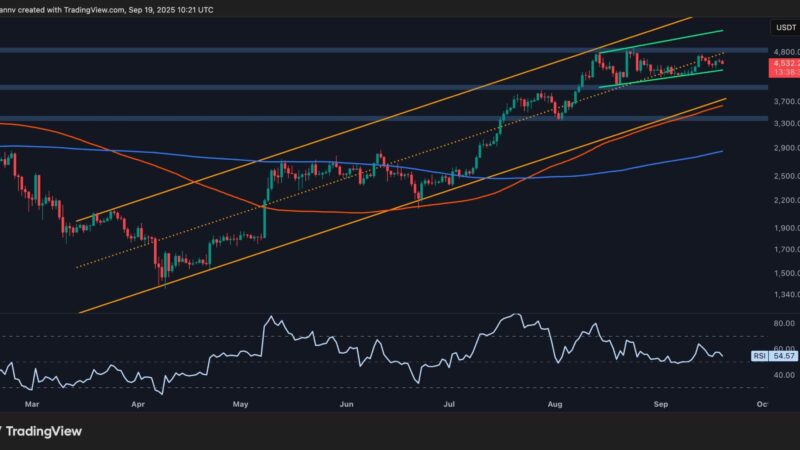
Task: Click the Jul label on time axis
Action: pyautogui.click(x=449, y=404)
